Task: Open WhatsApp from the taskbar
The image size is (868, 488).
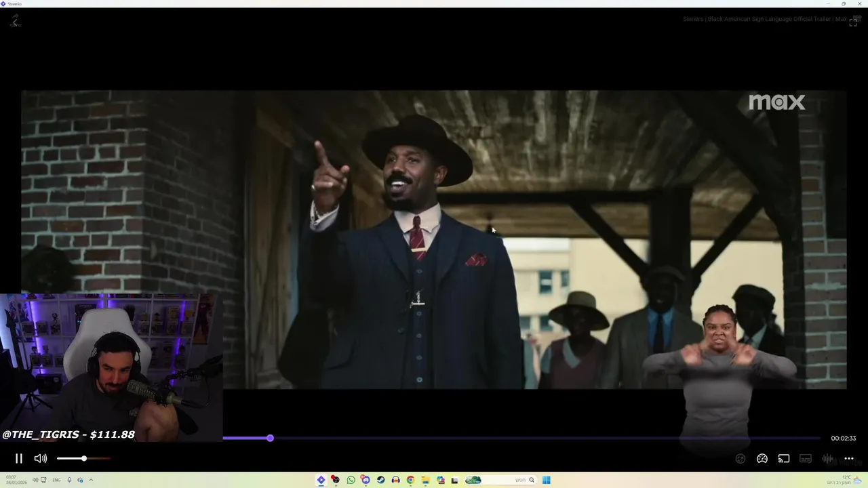Action: pos(351,480)
